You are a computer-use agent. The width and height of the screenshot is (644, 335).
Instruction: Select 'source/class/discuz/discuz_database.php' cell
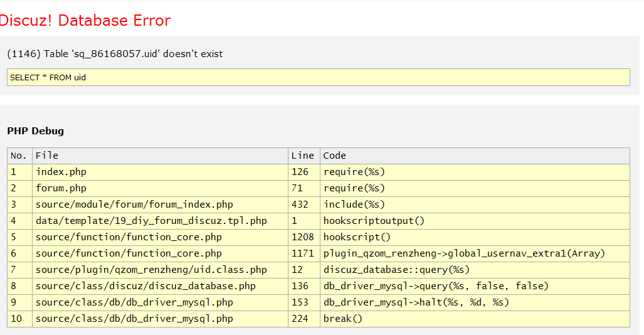pos(160,286)
